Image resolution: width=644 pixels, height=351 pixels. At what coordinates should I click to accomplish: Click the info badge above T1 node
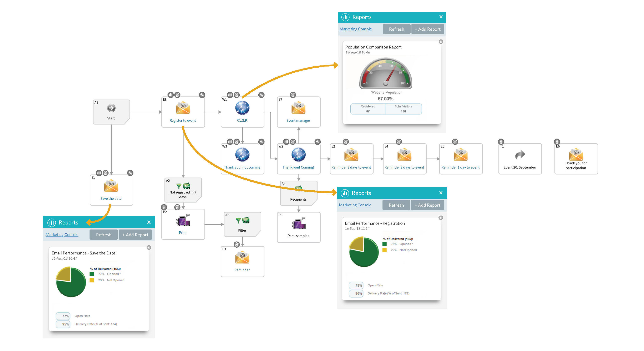coord(501,142)
